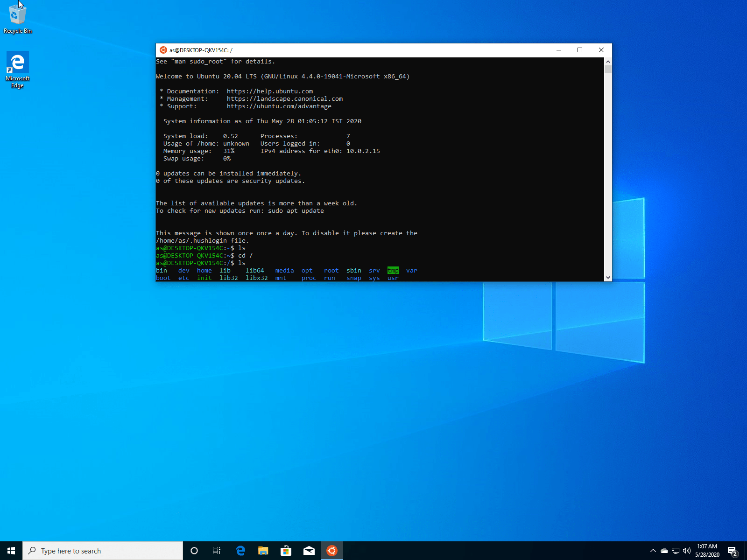Show hidden system tray icons

[x=653, y=551]
